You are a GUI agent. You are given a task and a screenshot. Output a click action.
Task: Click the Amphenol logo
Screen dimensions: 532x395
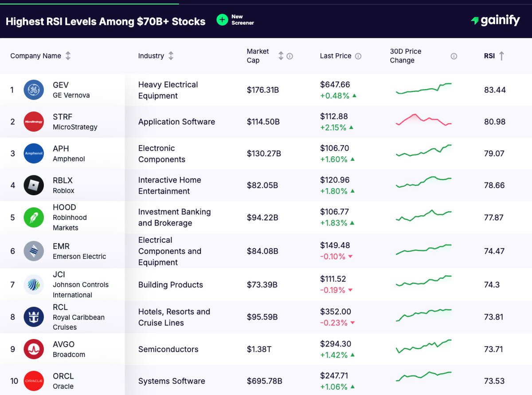[34, 154]
